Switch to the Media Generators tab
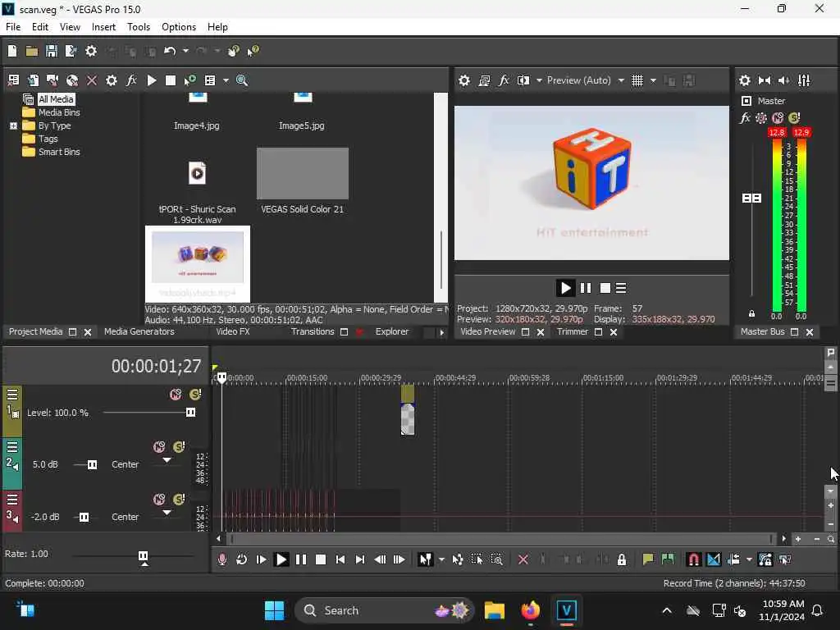Screen dimensions: 840x630 [x=139, y=331]
